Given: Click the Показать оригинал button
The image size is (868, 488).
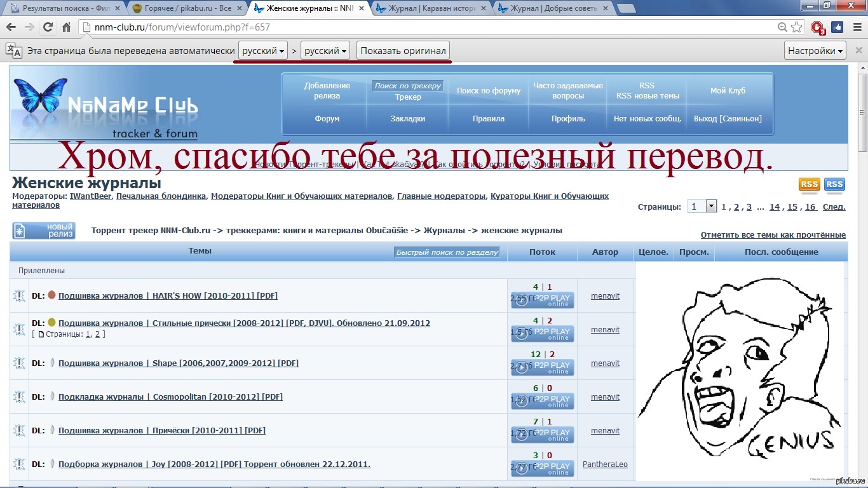Looking at the screenshot, I should (x=403, y=51).
